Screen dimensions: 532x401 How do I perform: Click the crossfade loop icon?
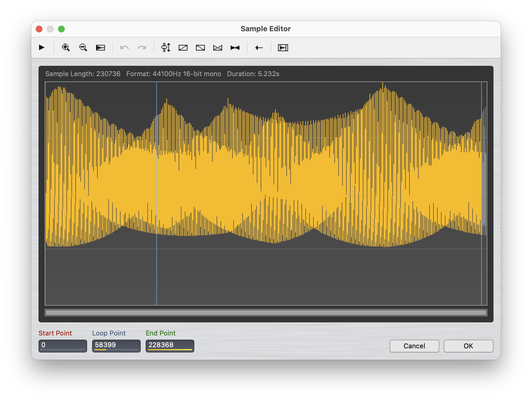tap(218, 48)
